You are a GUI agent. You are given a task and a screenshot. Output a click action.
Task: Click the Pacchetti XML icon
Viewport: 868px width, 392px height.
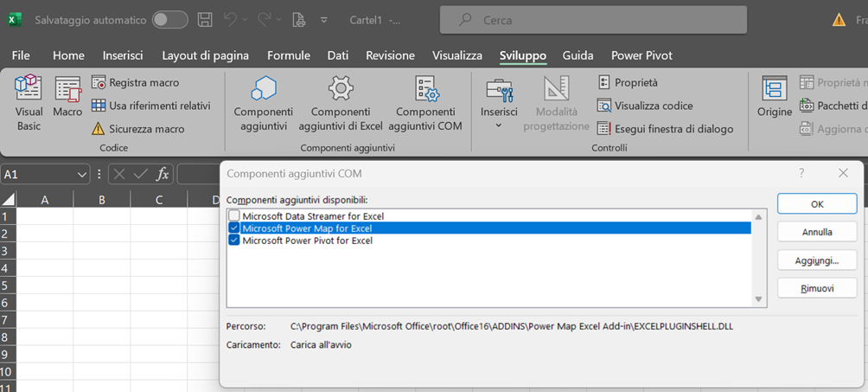click(807, 106)
